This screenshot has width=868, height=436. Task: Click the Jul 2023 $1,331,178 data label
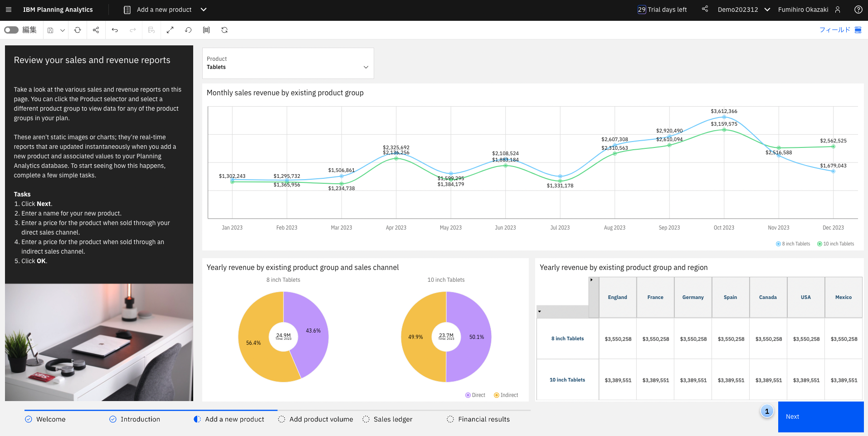tap(560, 186)
